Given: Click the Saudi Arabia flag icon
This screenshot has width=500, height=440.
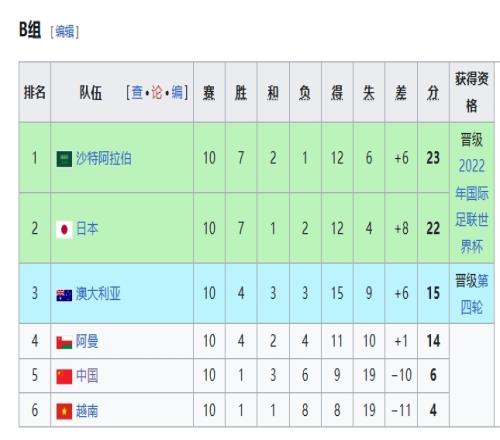Looking at the screenshot, I should click(64, 159).
